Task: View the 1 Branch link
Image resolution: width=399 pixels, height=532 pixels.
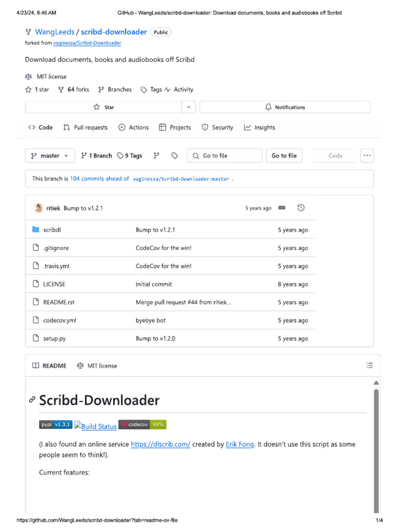Action: pos(97,156)
